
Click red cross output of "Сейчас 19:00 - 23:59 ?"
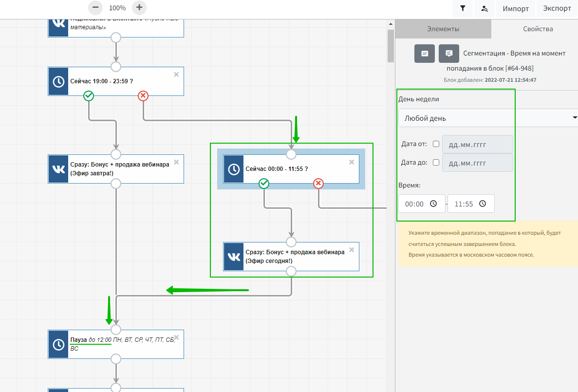143,96
